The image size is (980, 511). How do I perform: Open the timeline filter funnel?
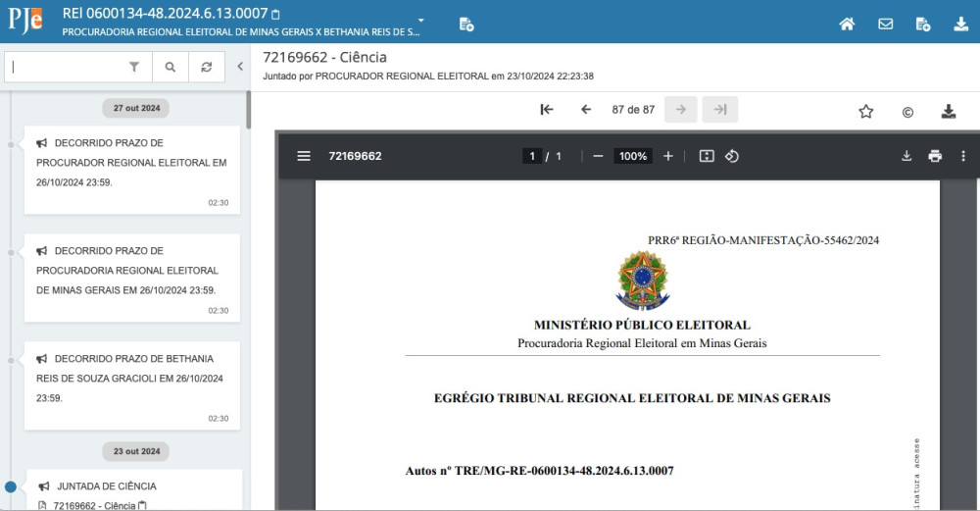[133, 67]
